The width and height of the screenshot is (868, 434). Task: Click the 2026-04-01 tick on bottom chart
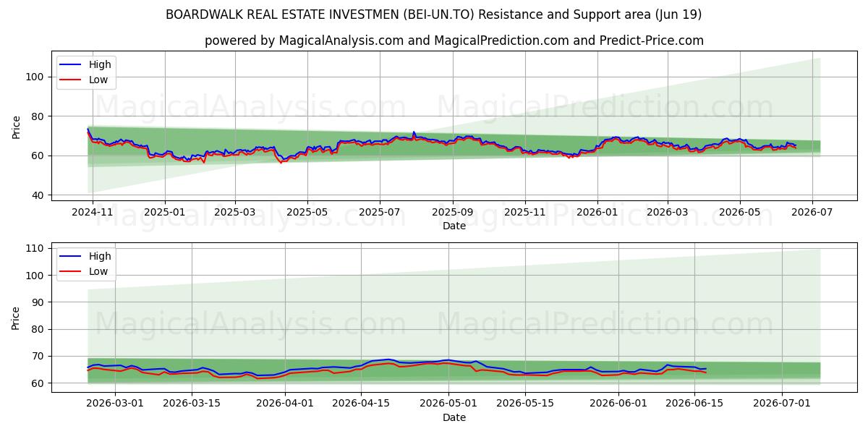click(284, 404)
